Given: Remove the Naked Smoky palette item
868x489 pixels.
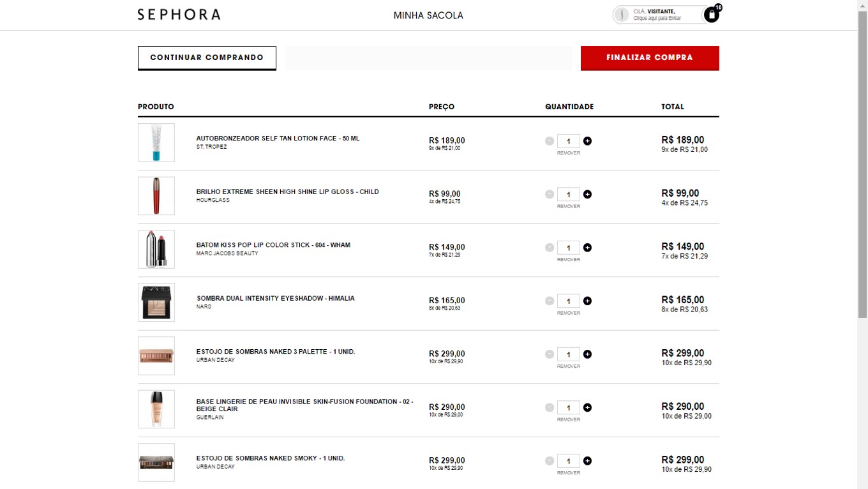Looking at the screenshot, I should [x=569, y=473].
